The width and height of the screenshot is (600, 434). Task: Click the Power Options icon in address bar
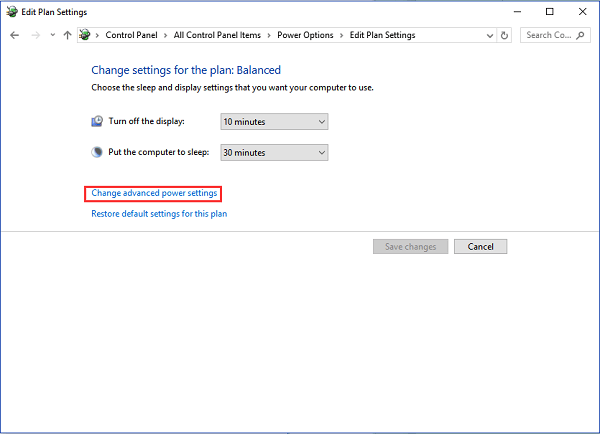(x=85, y=35)
